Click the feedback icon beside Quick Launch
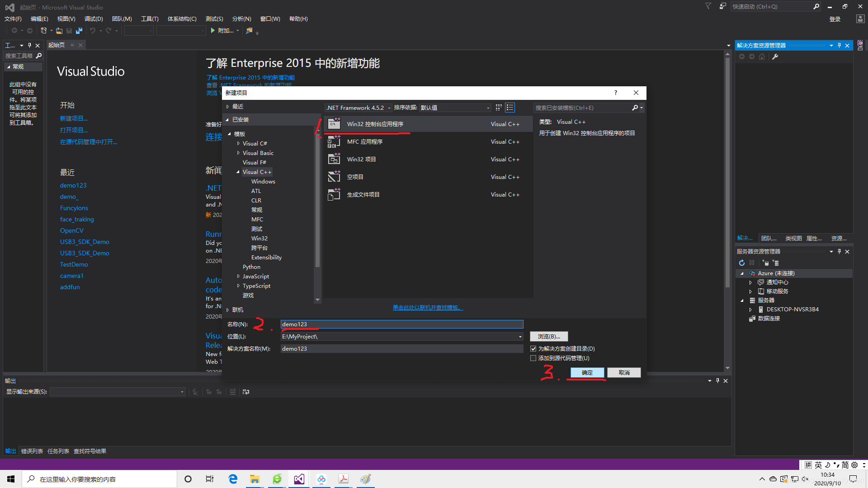Viewport: 868px width, 488px height. tap(722, 6)
